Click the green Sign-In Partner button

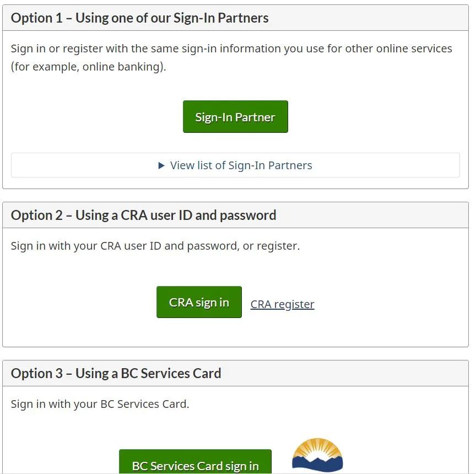[235, 117]
